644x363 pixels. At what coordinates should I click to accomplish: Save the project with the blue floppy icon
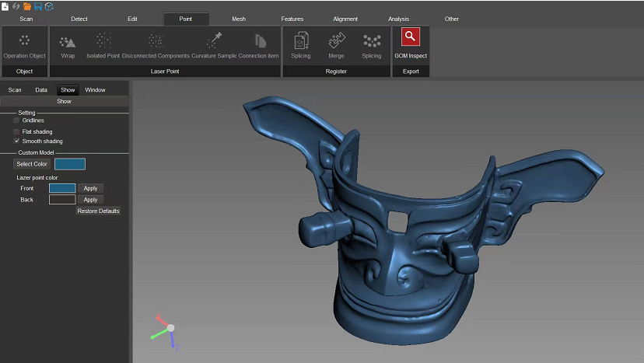pyautogui.click(x=38, y=6)
